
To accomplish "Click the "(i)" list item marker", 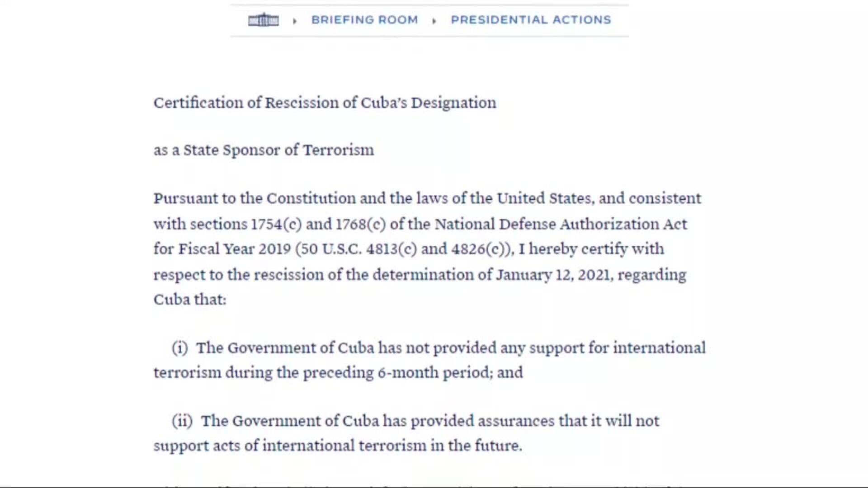I will click(x=179, y=348).
